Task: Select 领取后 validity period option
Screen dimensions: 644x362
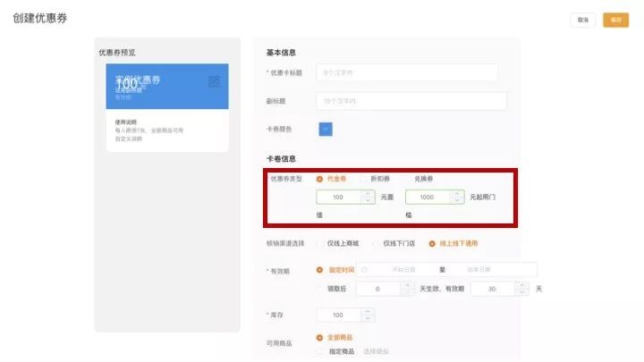Action: pyautogui.click(x=320, y=289)
